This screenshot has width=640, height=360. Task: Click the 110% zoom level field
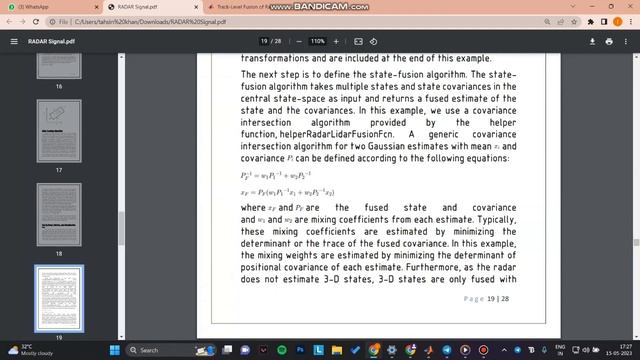pos(318,41)
